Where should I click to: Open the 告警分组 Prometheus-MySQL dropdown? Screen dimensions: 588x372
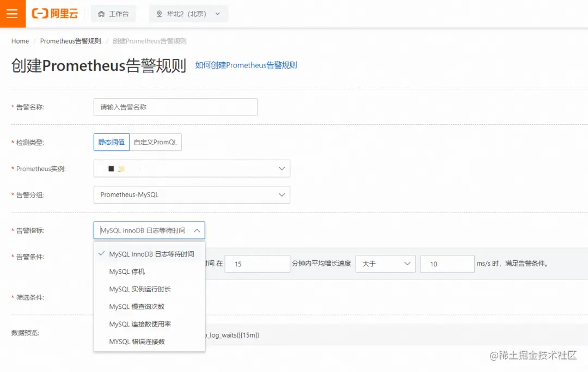coord(192,194)
